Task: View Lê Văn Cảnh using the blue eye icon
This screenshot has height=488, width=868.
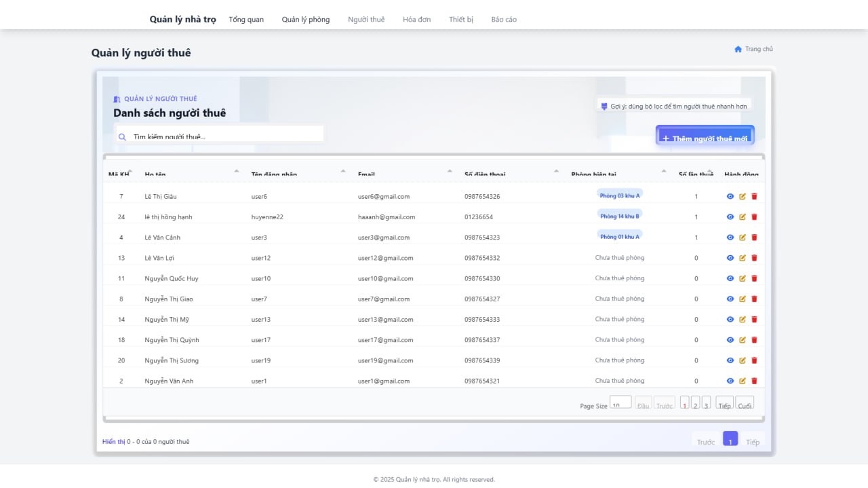Action: 730,237
